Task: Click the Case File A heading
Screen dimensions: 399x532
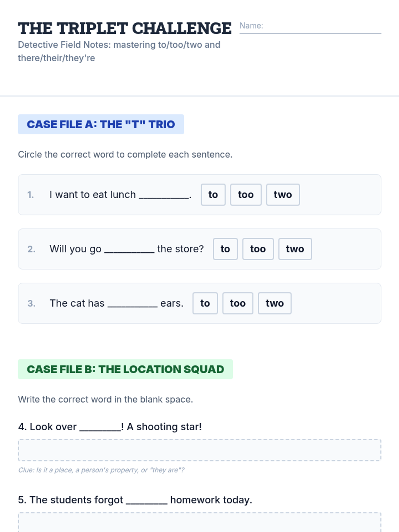Action: pyautogui.click(x=101, y=124)
